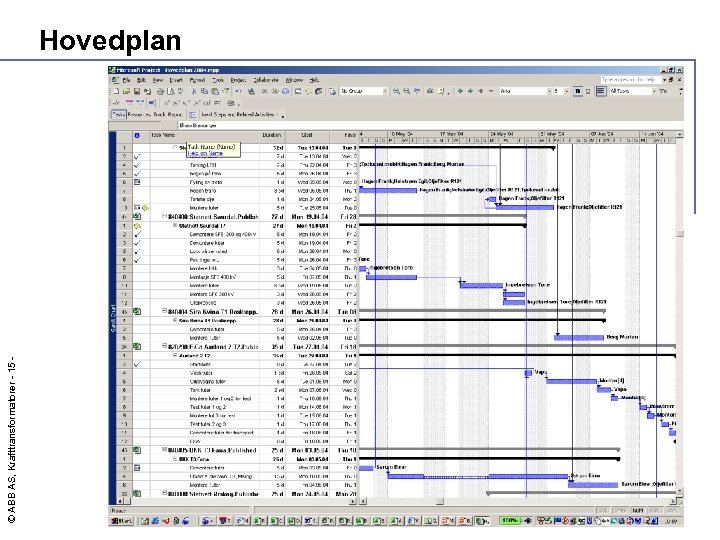Collapse the Sira Kvina T1 summary task
This screenshot has height=540, width=720.
click(164, 311)
